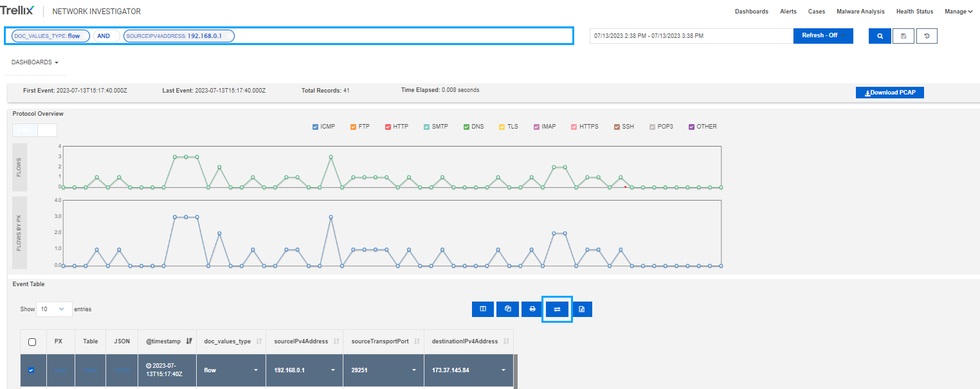Open the Refresh - Off dropdown
The image size is (980, 389).
[x=823, y=35]
